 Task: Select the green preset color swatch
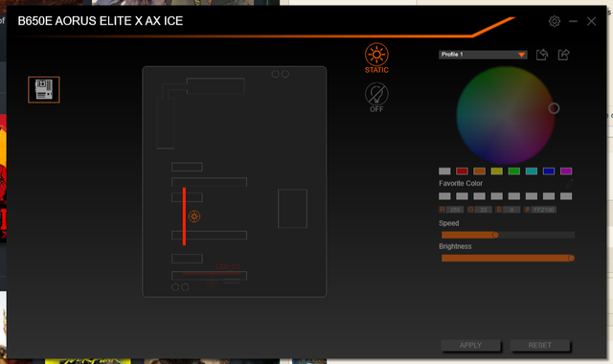[x=514, y=171]
